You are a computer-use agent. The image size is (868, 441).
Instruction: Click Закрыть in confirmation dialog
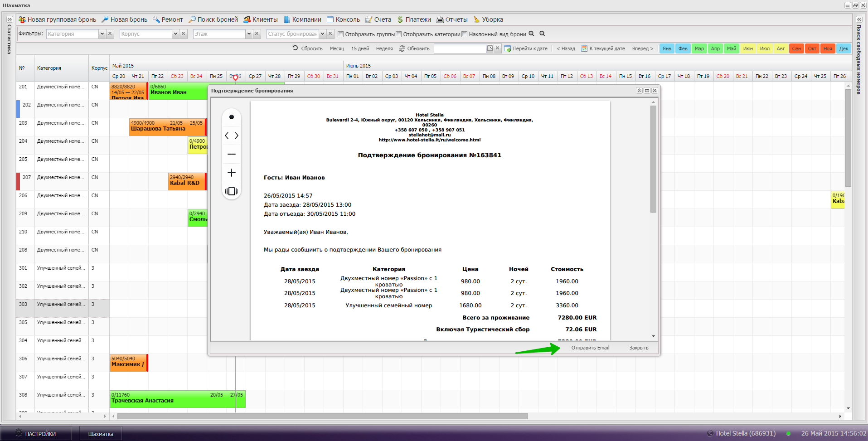pos(639,348)
